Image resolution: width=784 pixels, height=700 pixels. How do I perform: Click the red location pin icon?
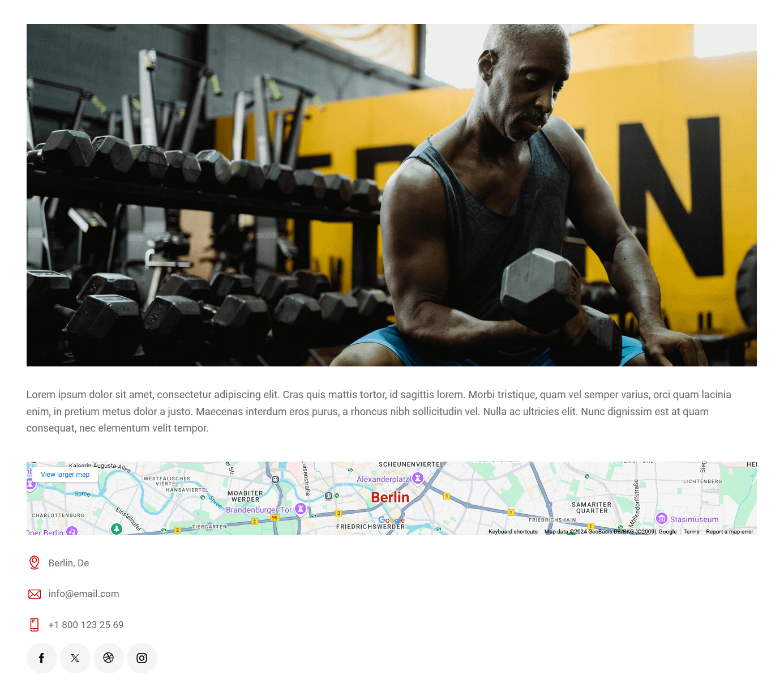34,563
